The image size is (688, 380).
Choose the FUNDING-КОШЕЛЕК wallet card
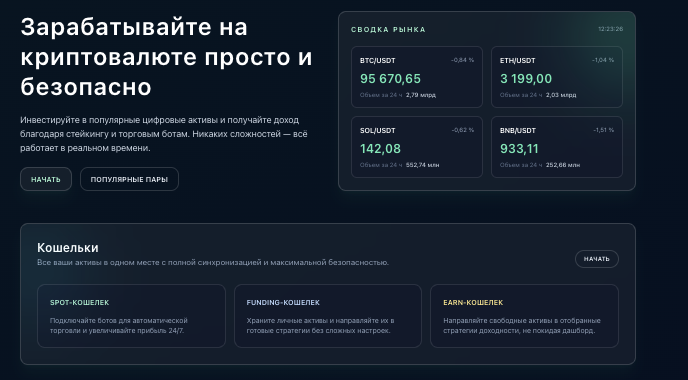(x=328, y=316)
